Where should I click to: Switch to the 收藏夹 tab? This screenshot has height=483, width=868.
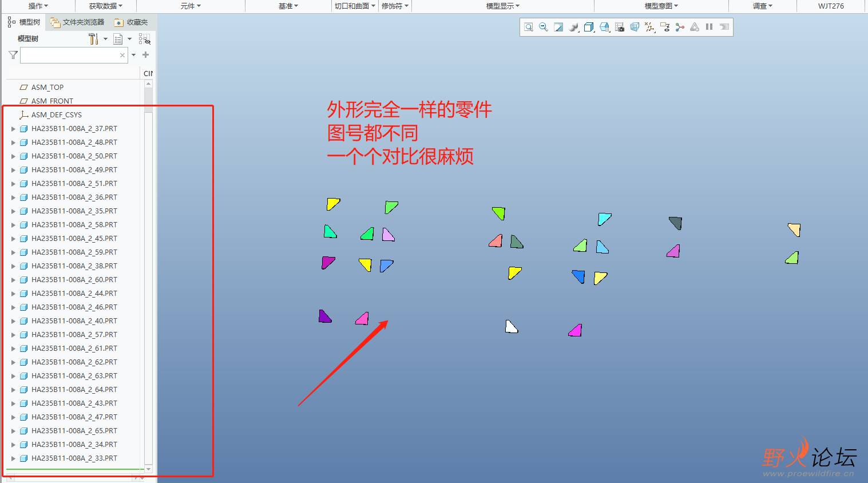pyautogui.click(x=131, y=22)
